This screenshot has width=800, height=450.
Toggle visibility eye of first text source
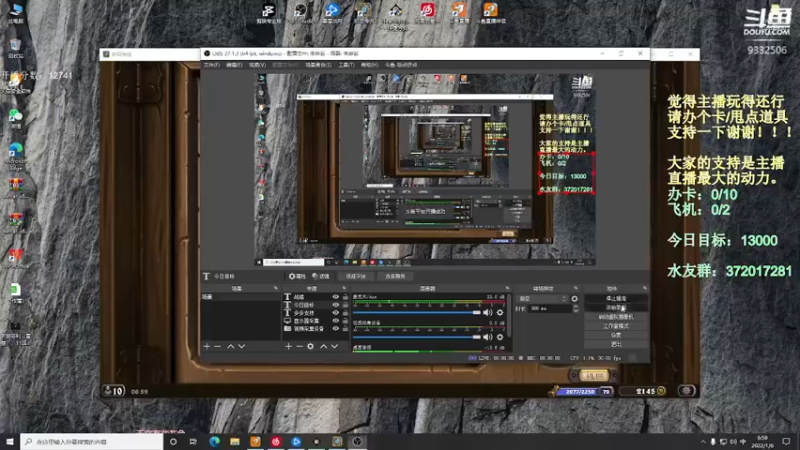[336, 296]
